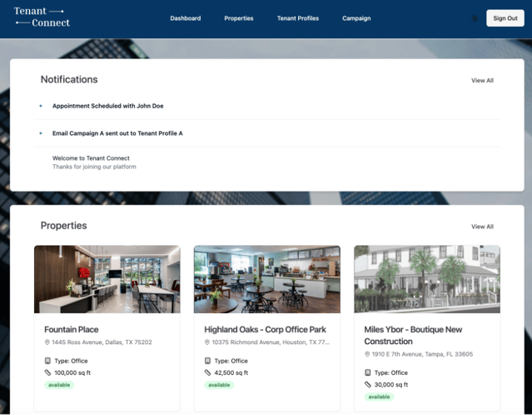This screenshot has height=415, width=532.
Task: Click the 100,000 sq ft value
Action: click(72, 372)
